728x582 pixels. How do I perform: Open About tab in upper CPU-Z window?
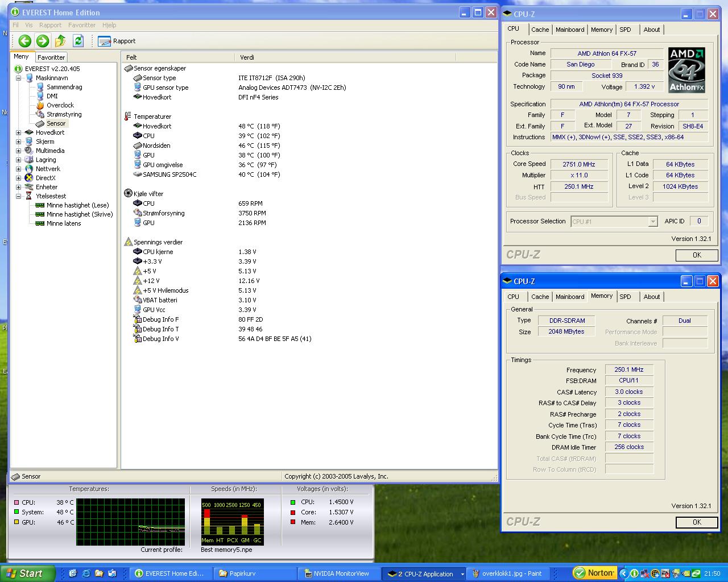coord(652,30)
